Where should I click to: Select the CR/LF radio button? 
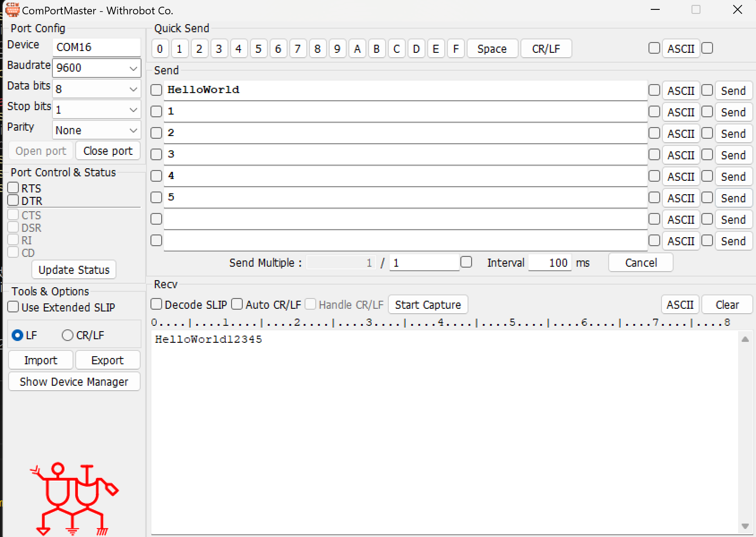[x=67, y=335]
